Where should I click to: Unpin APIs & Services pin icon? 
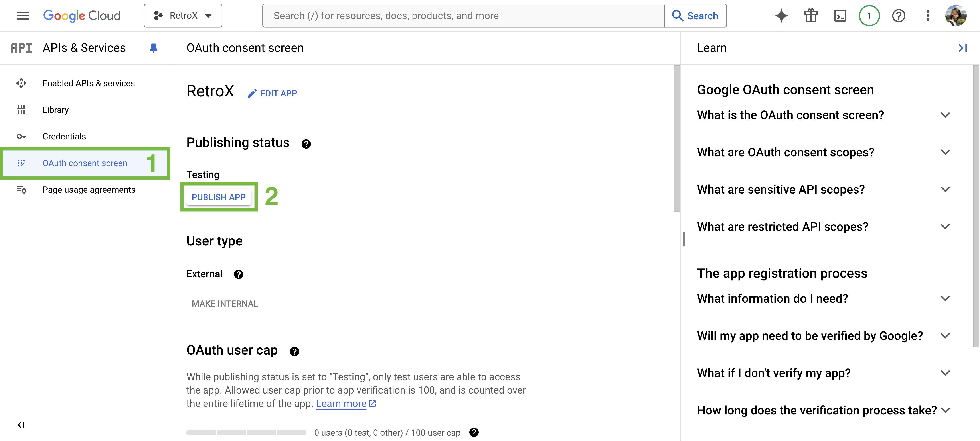point(154,48)
